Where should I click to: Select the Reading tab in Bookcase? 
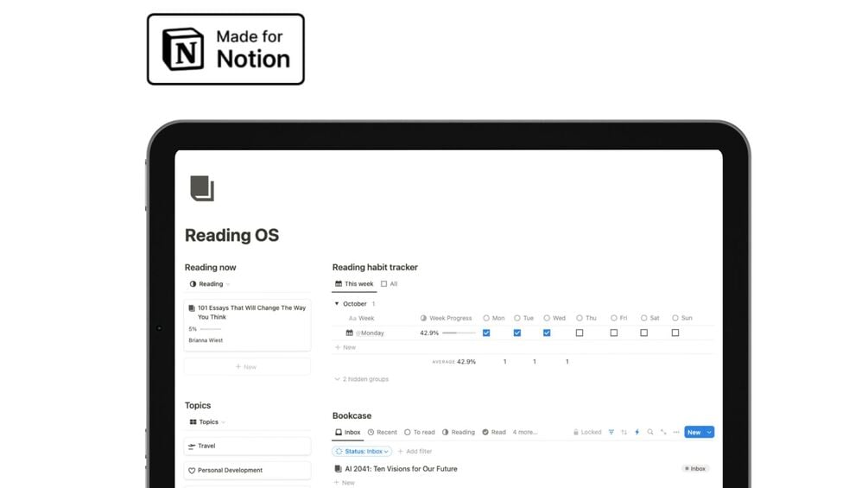[x=459, y=432]
